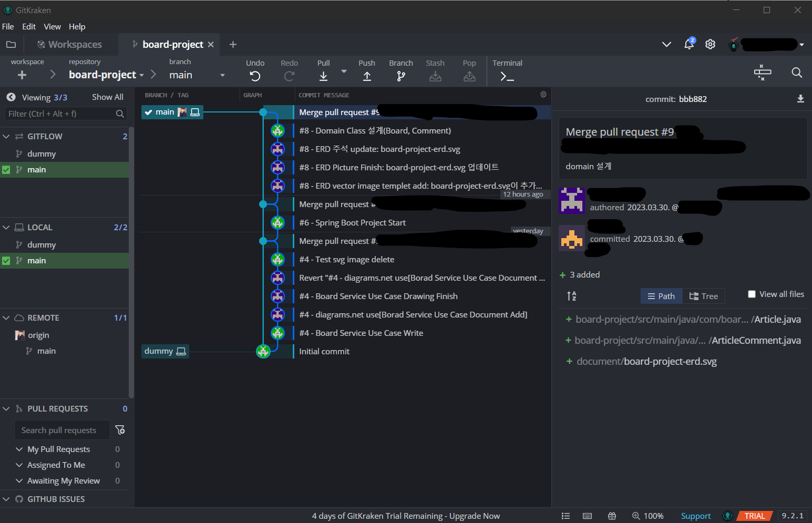Collapse the PULL REQUESTS section
This screenshot has height=523, width=812.
(6, 409)
